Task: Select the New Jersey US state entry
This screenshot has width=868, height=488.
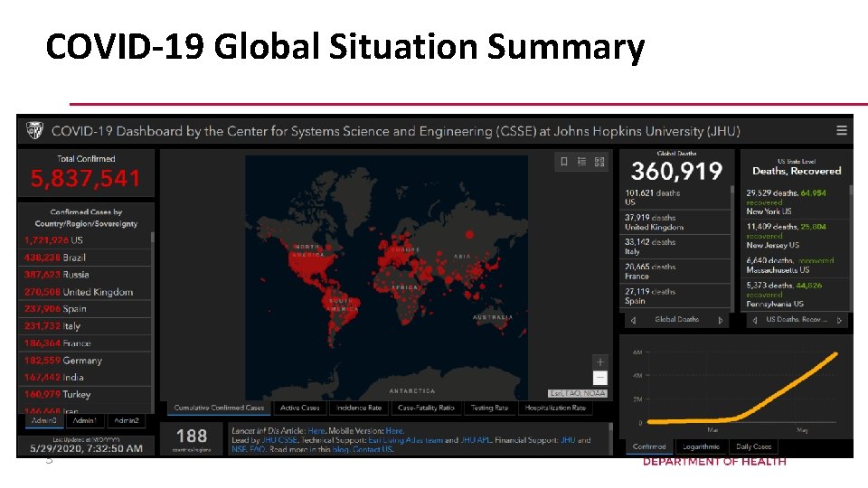Action: point(795,236)
